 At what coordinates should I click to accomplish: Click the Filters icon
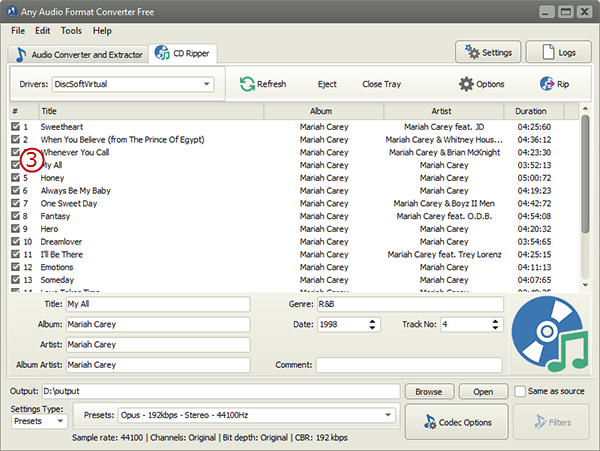[540, 422]
